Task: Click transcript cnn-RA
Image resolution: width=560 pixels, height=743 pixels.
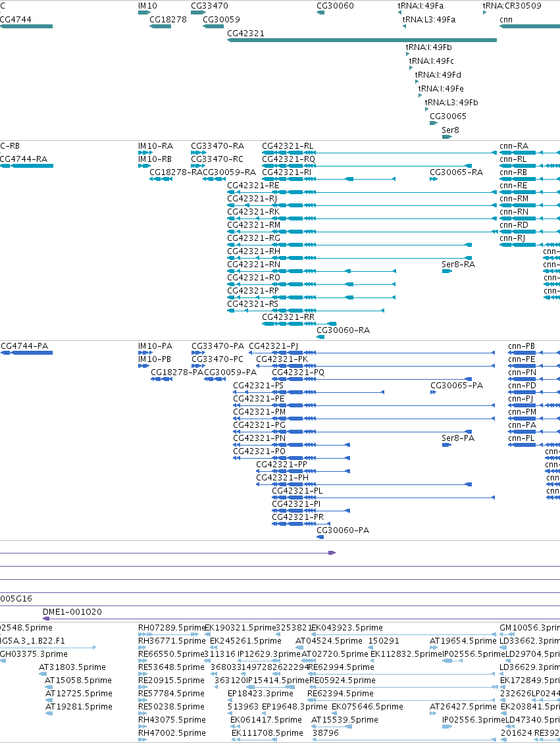Action: [x=513, y=146]
